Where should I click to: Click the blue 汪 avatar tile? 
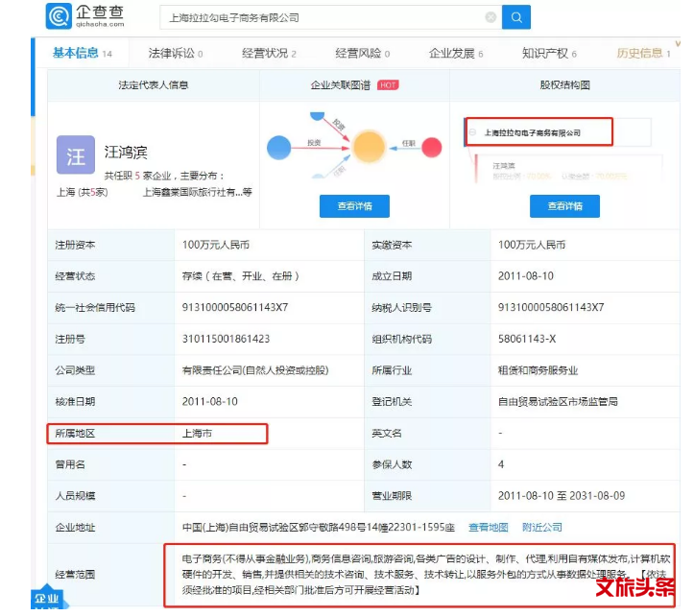coord(76,154)
